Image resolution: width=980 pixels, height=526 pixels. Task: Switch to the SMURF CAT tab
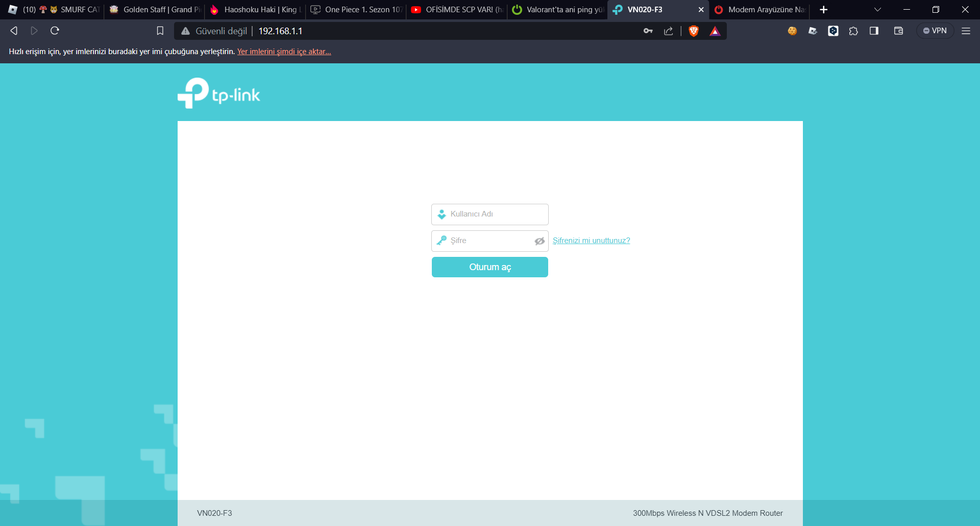pyautogui.click(x=53, y=10)
